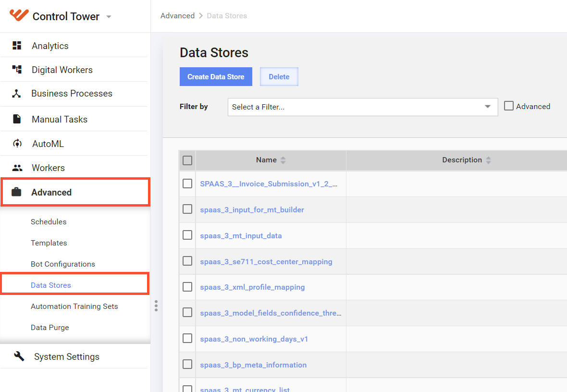Sort by the Description column arrows
567x392 pixels.
(x=489, y=160)
